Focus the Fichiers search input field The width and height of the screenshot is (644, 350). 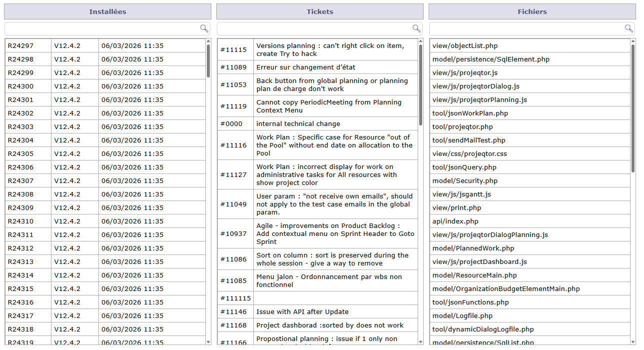526,28
